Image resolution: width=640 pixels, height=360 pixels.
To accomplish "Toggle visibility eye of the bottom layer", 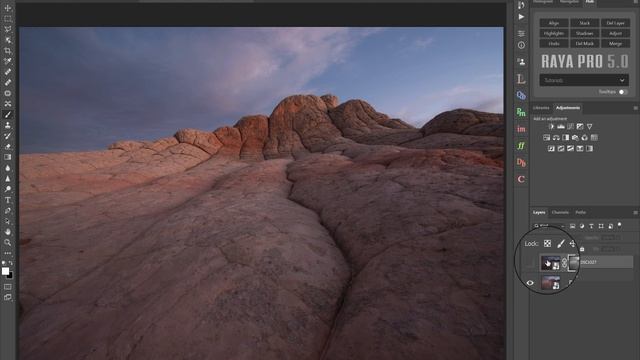I will pyautogui.click(x=530, y=282).
